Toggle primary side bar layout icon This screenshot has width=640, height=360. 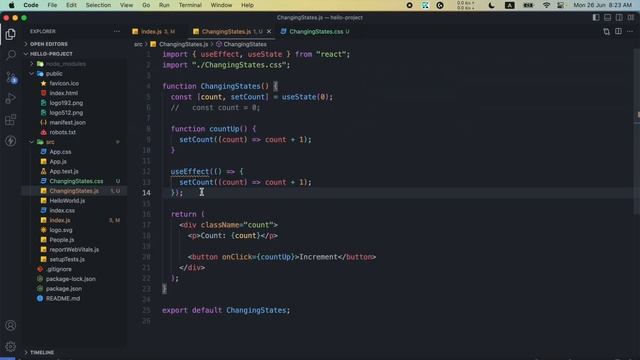click(596, 18)
